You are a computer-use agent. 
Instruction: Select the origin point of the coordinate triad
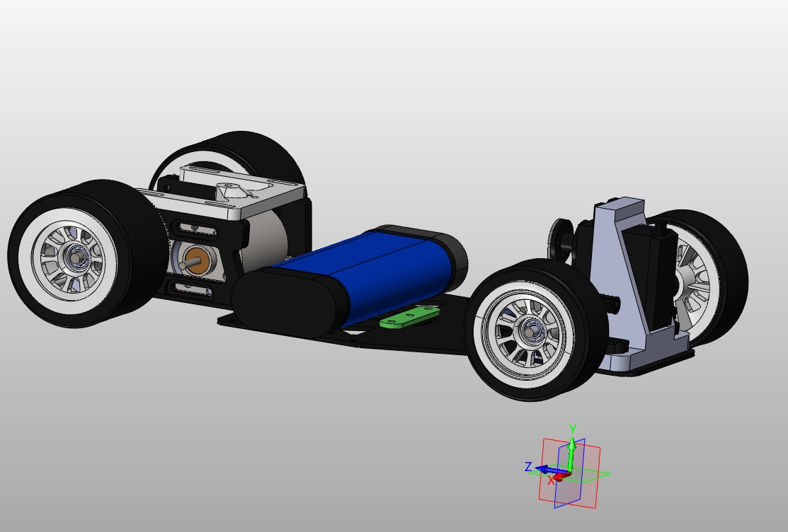tap(570, 473)
